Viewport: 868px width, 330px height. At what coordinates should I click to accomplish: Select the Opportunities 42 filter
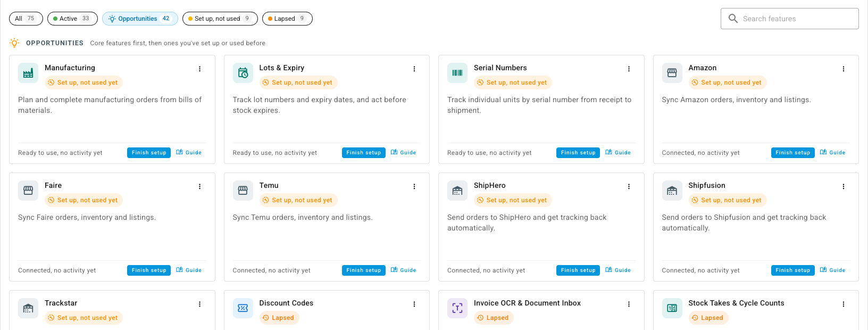(x=140, y=19)
